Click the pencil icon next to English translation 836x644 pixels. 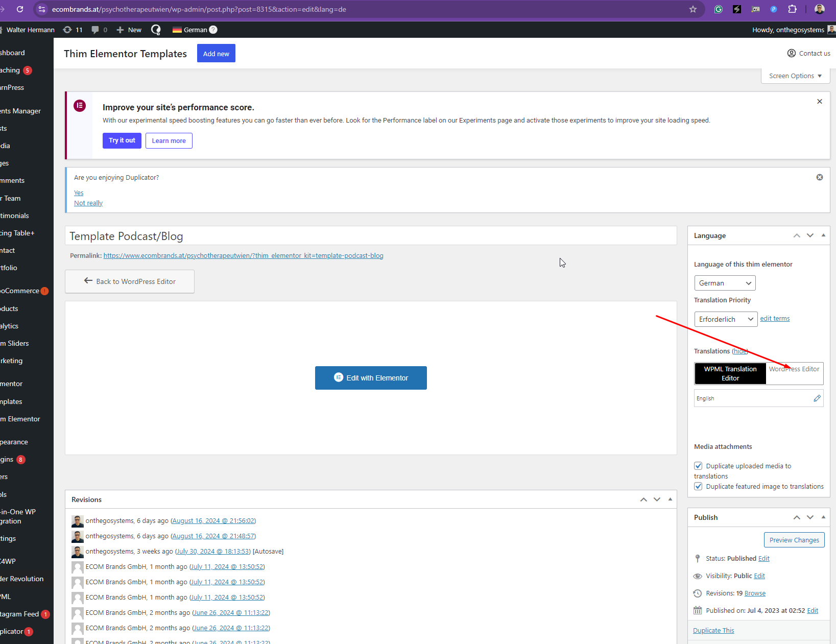tap(817, 398)
